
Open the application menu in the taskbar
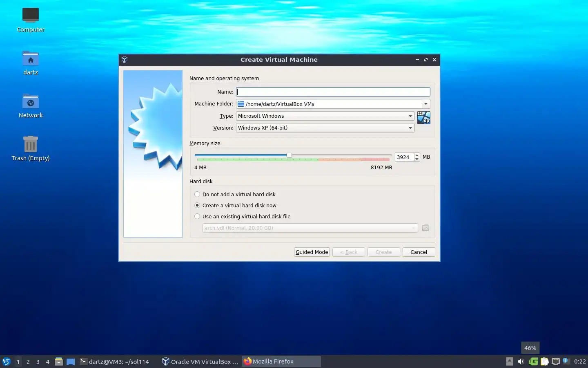point(7,361)
